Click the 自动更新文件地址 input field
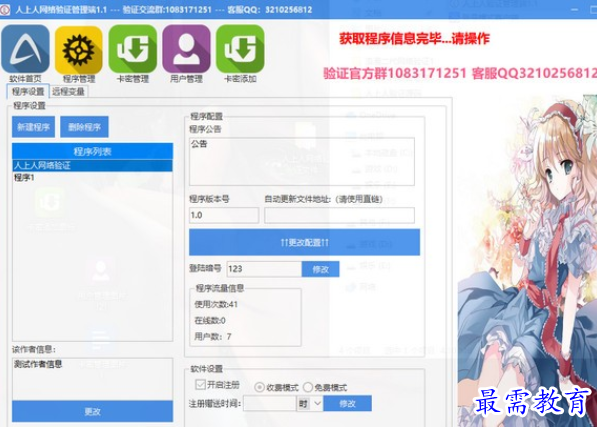This screenshot has width=597, height=433. coord(339,215)
